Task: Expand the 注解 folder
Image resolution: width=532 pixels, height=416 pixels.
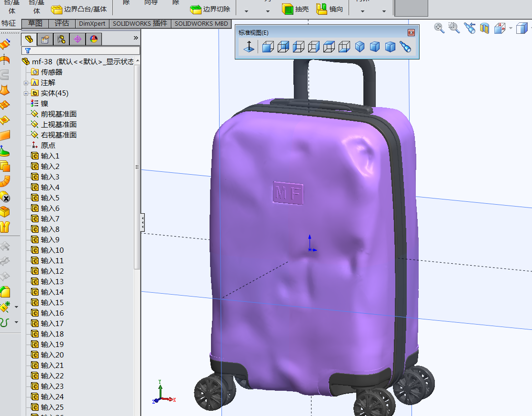Action: click(26, 83)
